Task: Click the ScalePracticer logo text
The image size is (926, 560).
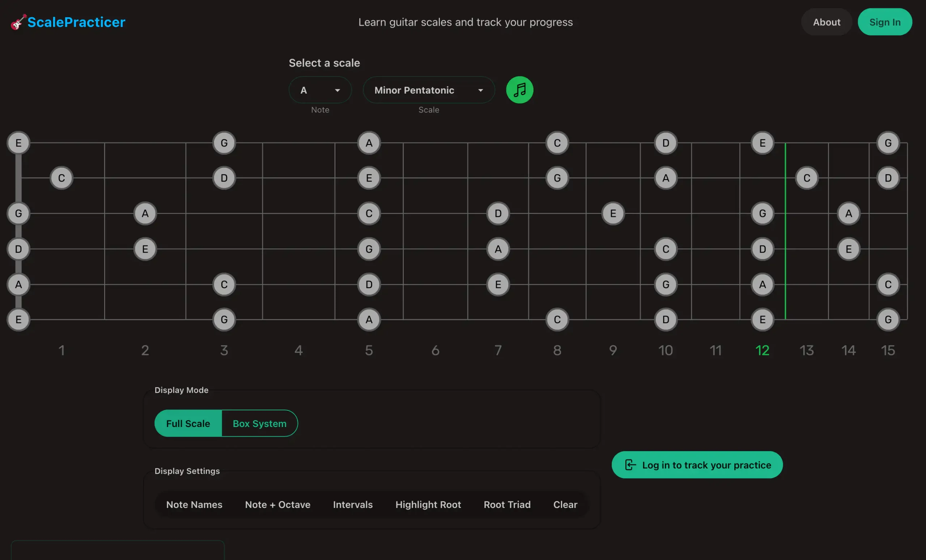Action: pos(76,22)
